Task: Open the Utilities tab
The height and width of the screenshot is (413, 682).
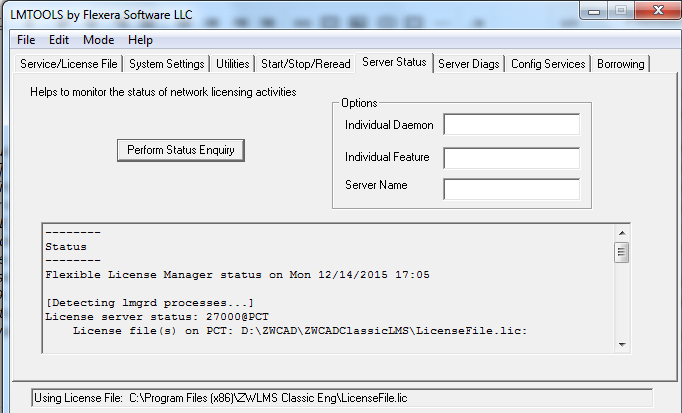Action: [x=233, y=64]
